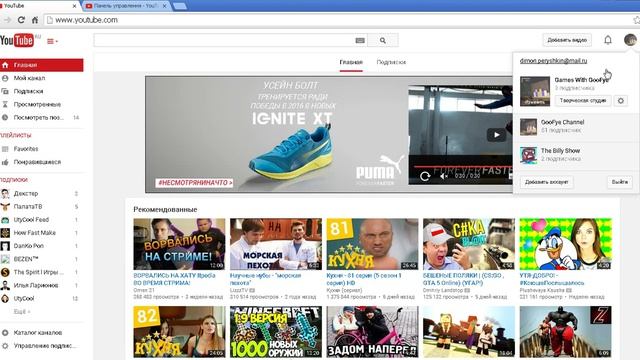Open УТЯ ДОБРО video thumbnail
The width and height of the screenshot is (640, 360).
[566, 244]
